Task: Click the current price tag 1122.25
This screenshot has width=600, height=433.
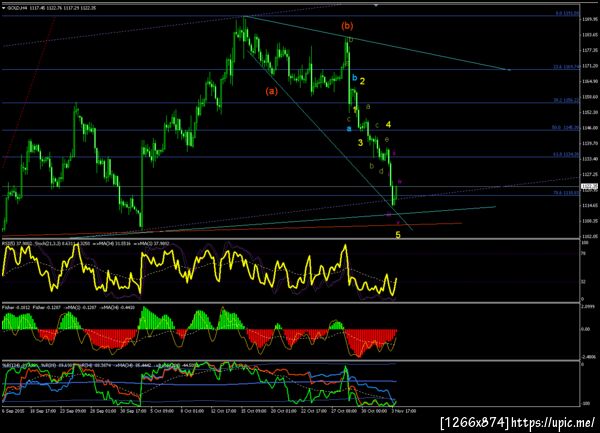Action: pos(589,186)
